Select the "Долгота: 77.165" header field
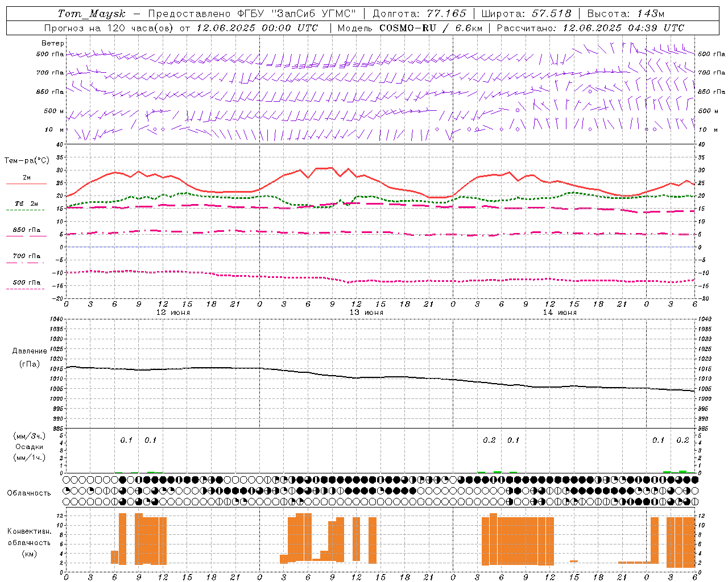The height and width of the screenshot is (582, 728). (x=419, y=14)
